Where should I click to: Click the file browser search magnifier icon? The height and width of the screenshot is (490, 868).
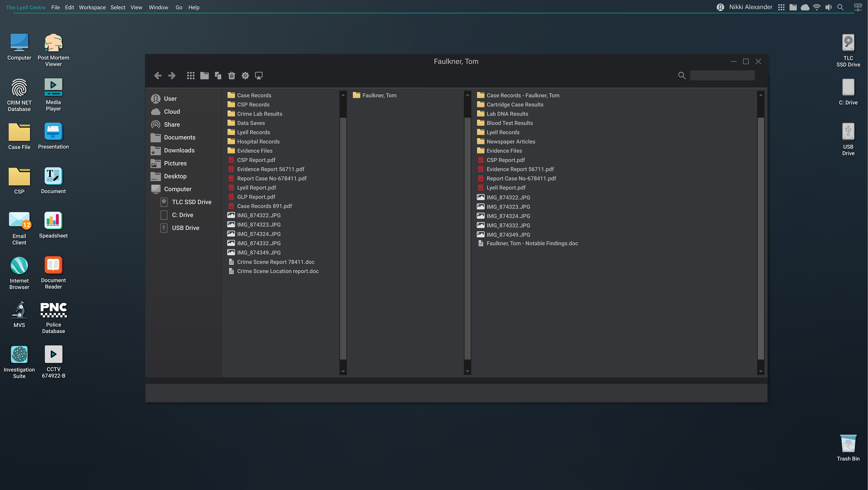(x=682, y=75)
